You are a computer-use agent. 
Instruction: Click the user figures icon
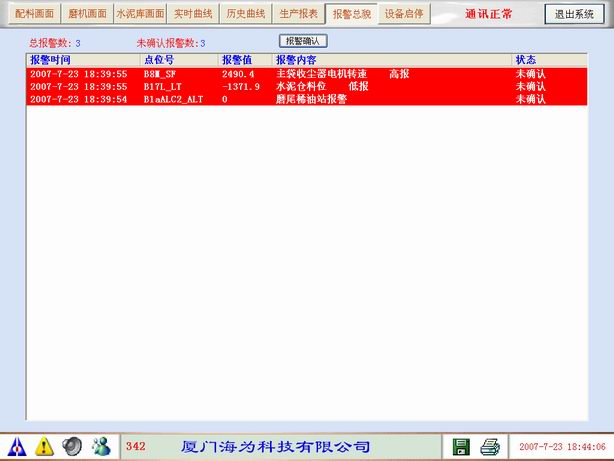pos(101,447)
